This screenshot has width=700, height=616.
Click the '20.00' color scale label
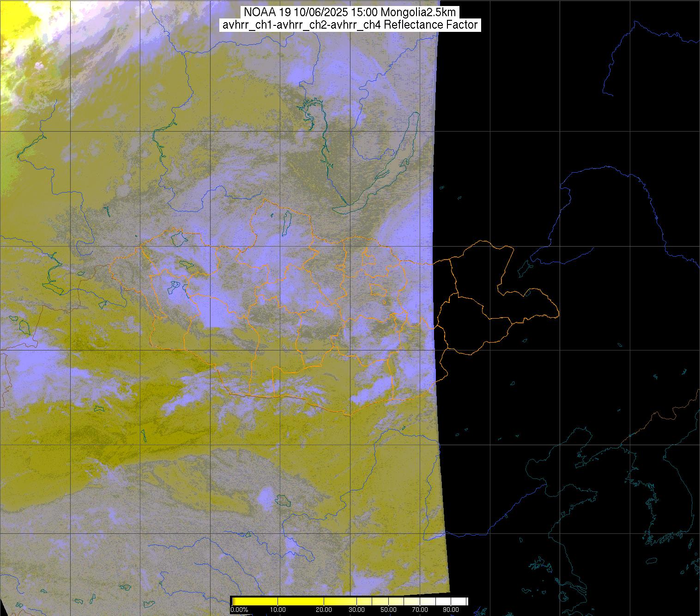pos(325,610)
